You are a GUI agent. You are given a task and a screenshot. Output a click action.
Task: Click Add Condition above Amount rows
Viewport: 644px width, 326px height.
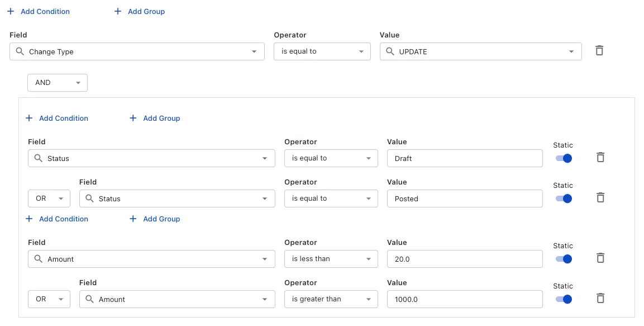point(56,219)
